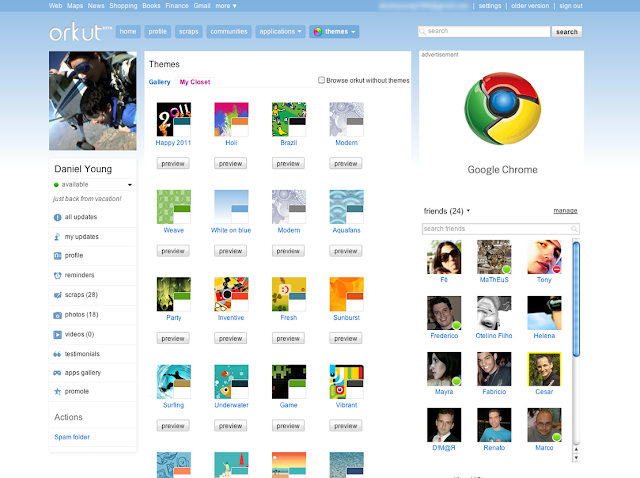
Task: Open the themes dropdown in navigation
Action: click(334, 32)
